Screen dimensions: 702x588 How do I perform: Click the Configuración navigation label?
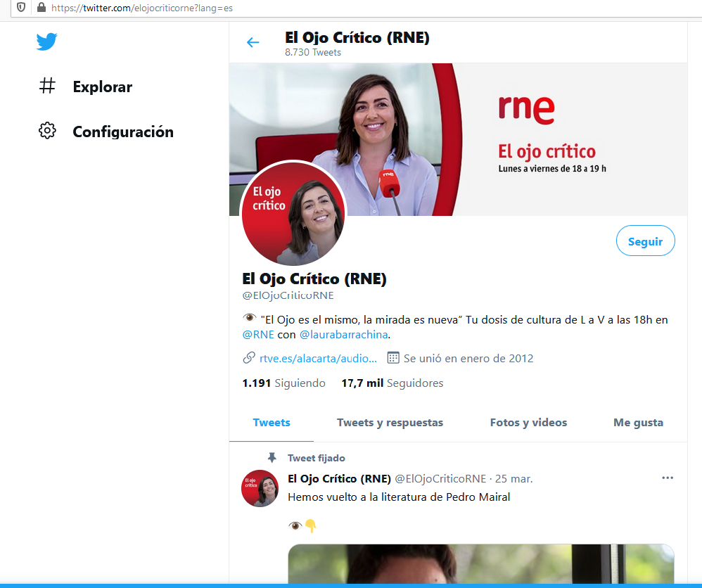(123, 132)
